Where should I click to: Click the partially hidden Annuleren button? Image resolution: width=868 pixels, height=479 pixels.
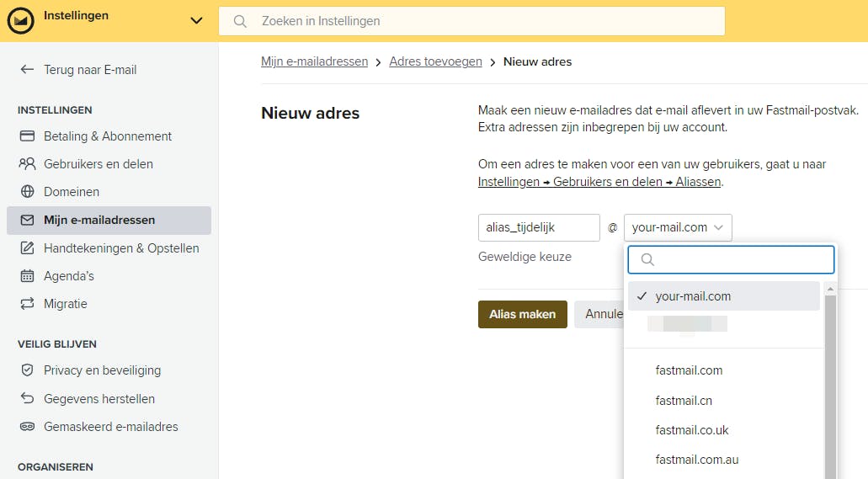tap(599, 315)
